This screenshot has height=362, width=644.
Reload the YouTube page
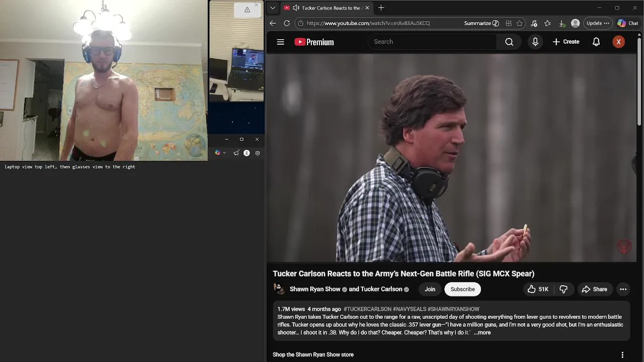(x=287, y=23)
